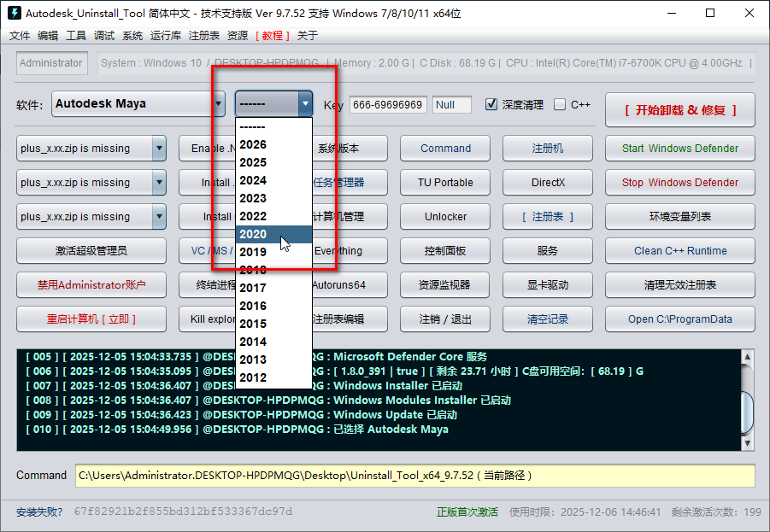Expand the Autodesk Maya software dropdown
Image resolution: width=770 pixels, height=532 pixels.
[x=219, y=104]
